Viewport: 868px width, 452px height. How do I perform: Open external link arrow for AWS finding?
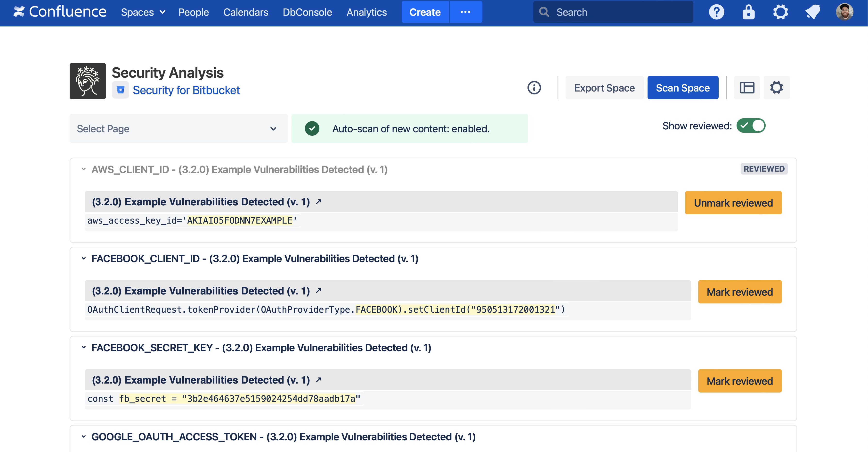pyautogui.click(x=318, y=202)
